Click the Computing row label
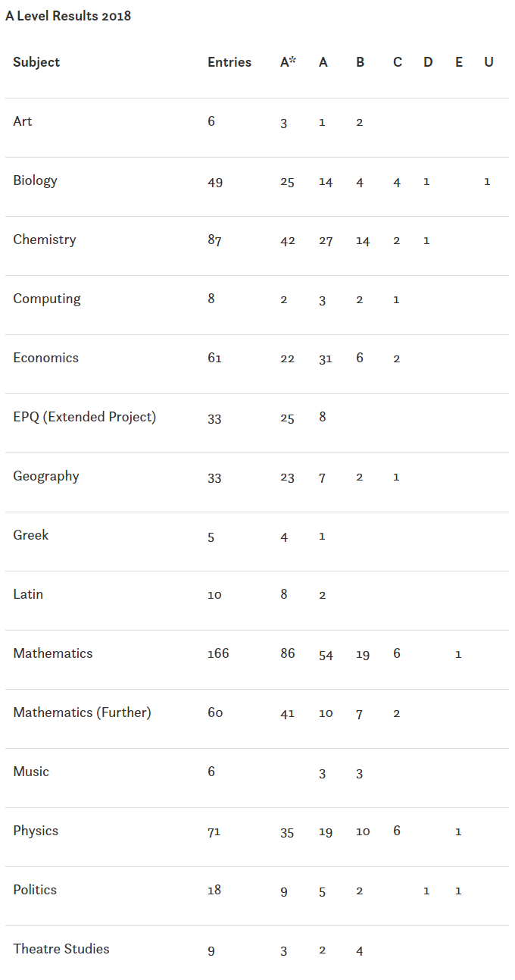The height and width of the screenshot is (980, 515). (47, 299)
